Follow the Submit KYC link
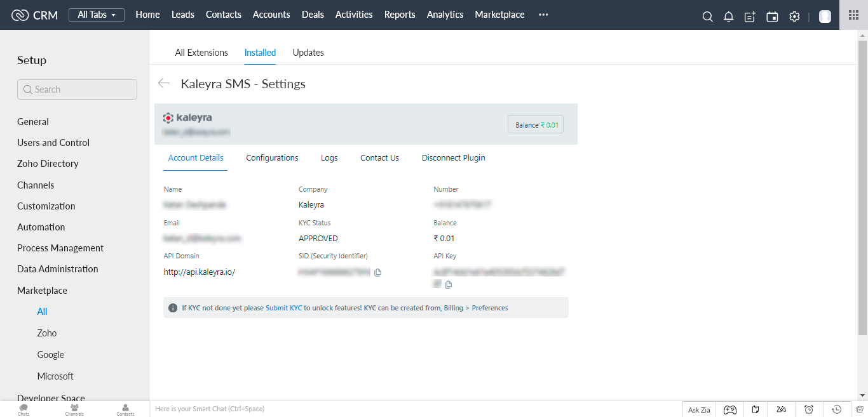 283,308
